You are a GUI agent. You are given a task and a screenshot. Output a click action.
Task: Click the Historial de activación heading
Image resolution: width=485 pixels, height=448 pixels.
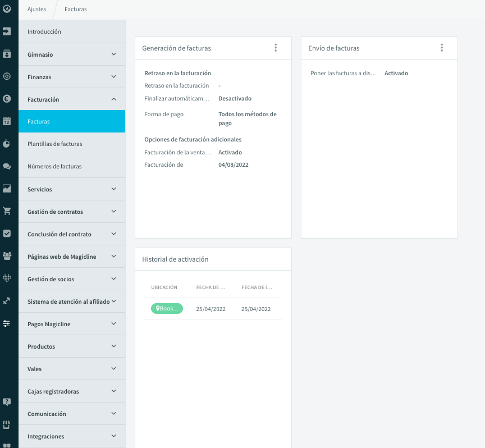175,259
